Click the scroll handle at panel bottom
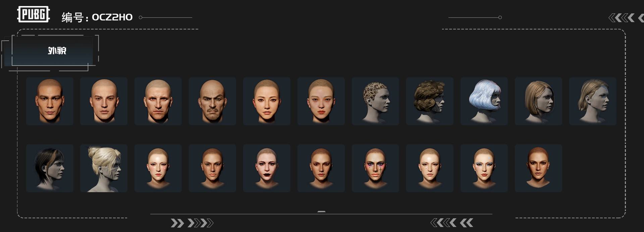 point(321,212)
